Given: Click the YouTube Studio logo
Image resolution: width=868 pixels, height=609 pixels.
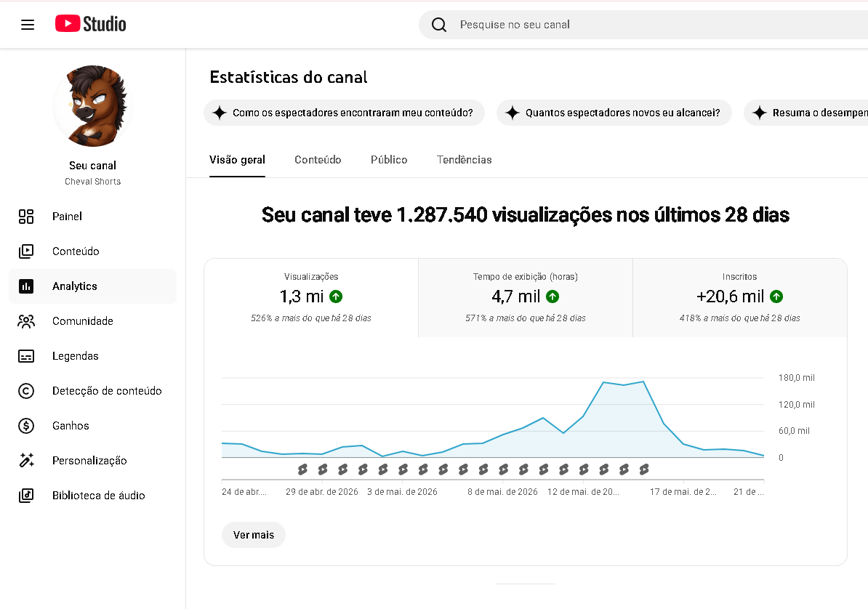Looking at the screenshot, I should 91,24.
